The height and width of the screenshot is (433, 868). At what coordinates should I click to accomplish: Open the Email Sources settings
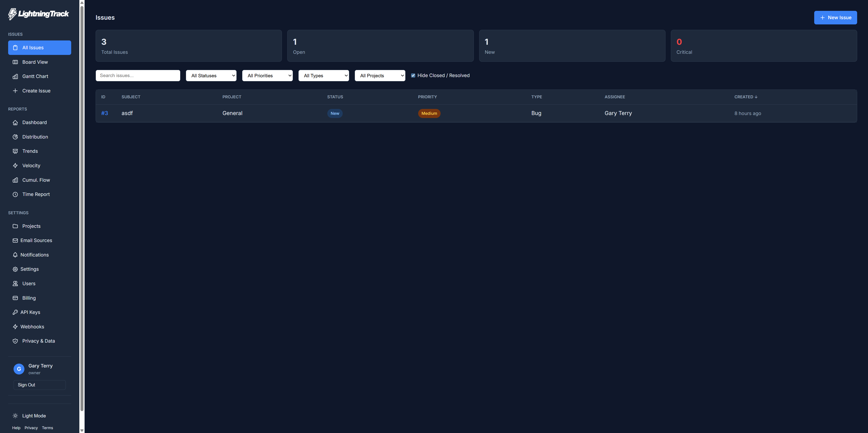point(37,240)
